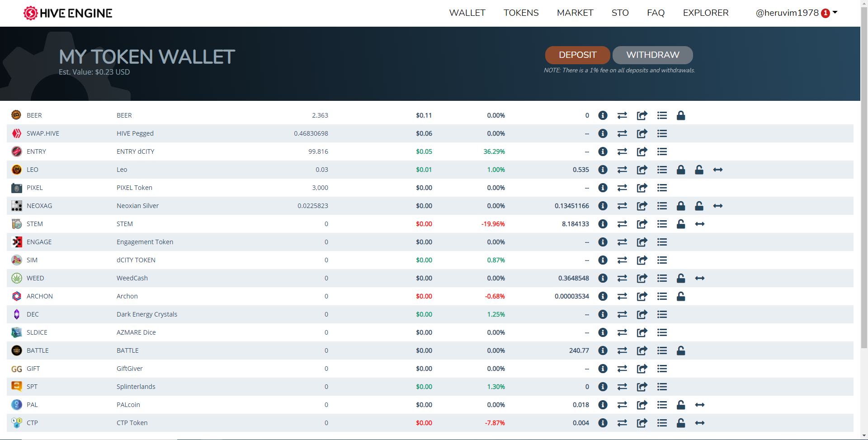The image size is (868, 440).
Task: Open the EXPLORER nav link
Action: pos(706,13)
